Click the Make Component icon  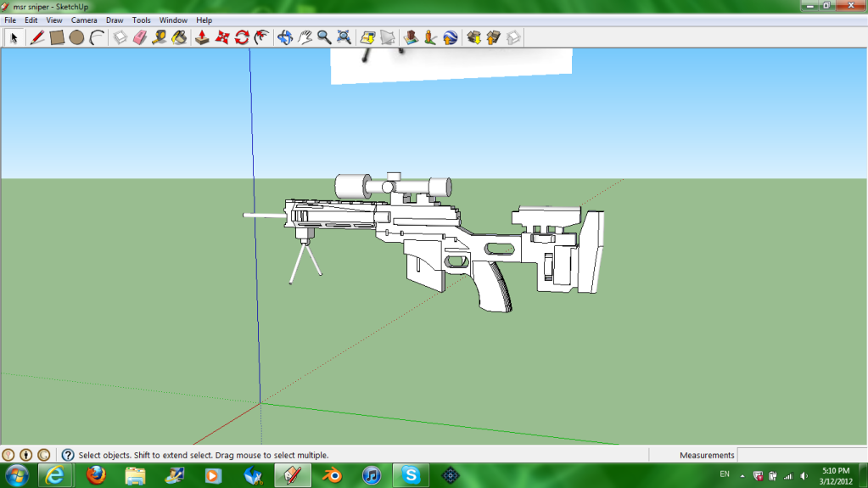[120, 37]
